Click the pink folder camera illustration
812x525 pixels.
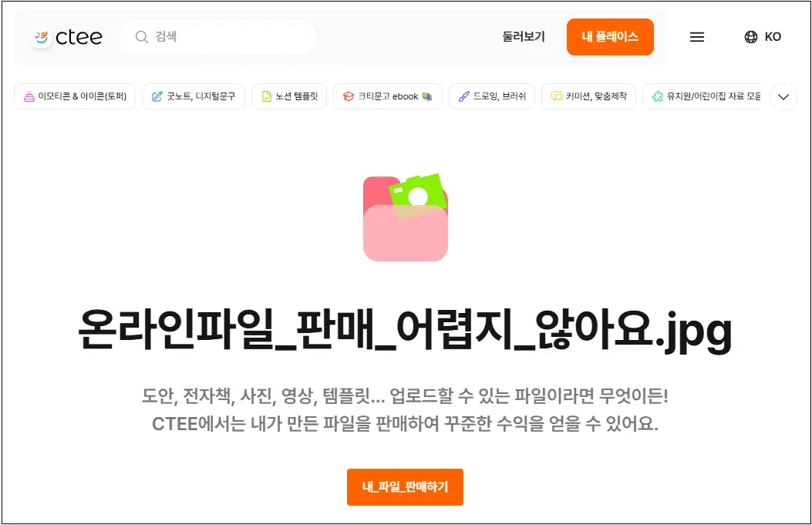[x=406, y=217]
